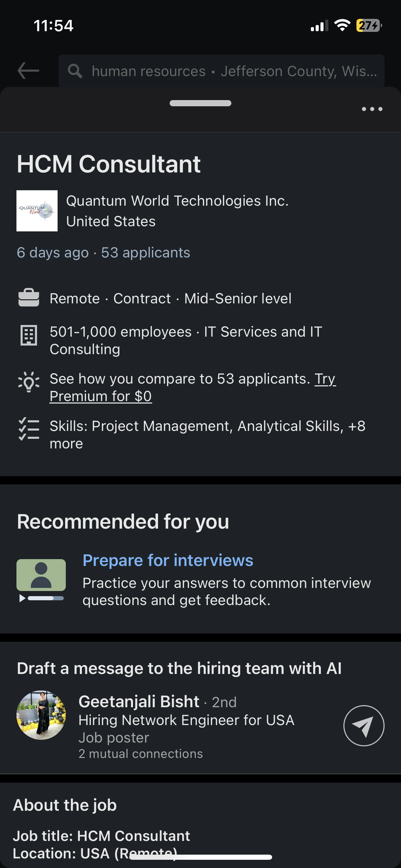Viewport: 401px width, 868px height.
Task: Tap the sheet drag handle bar
Action: pos(200,103)
